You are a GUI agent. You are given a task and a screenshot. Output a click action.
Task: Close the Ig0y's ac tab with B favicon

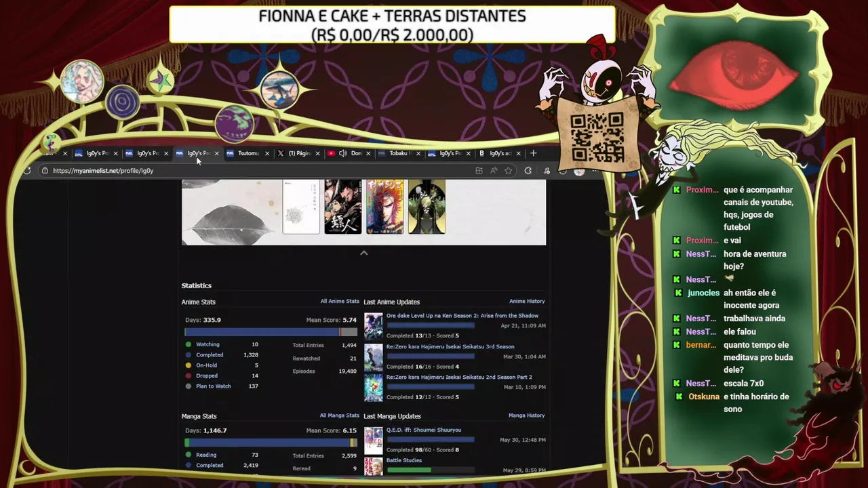point(518,154)
